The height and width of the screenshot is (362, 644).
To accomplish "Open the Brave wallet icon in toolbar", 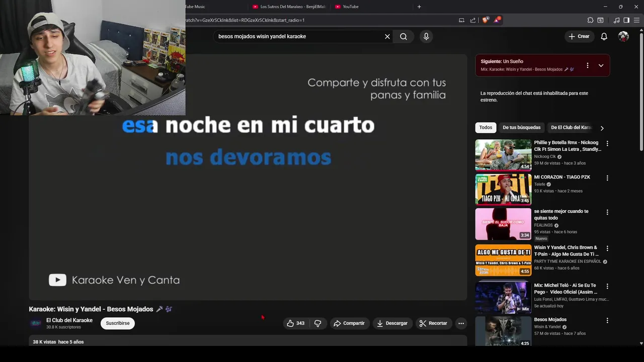I will tap(600, 20).
